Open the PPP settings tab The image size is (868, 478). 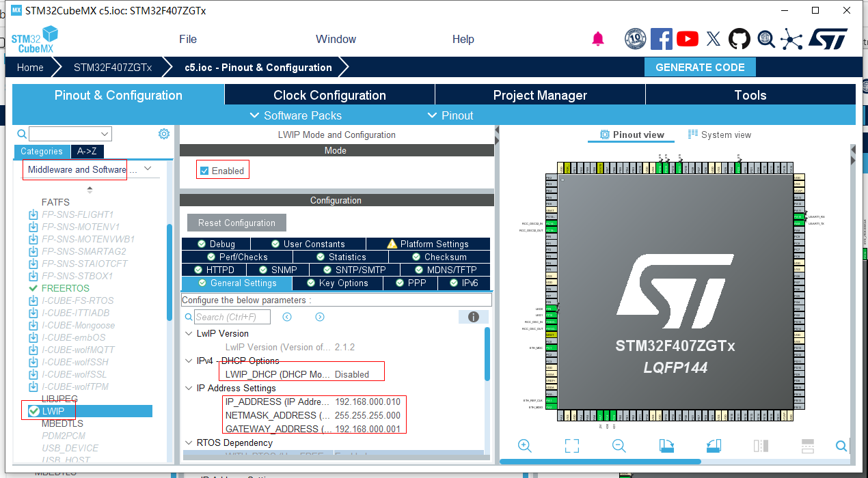click(x=410, y=283)
